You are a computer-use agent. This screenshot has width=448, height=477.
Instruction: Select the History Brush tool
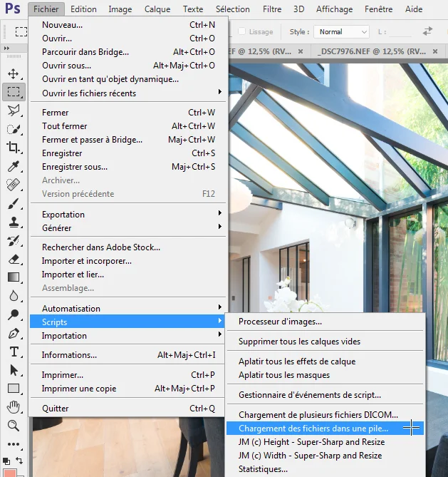pos(14,240)
